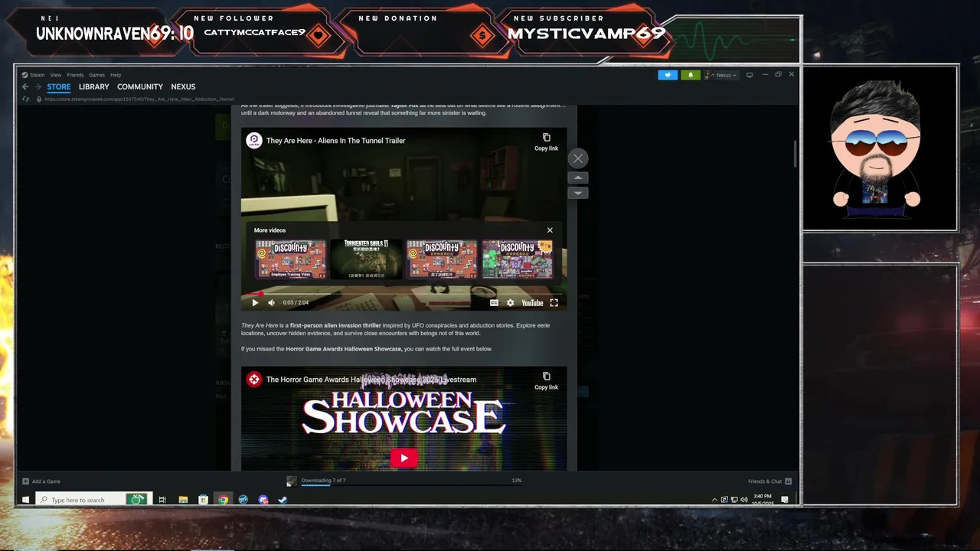Open Task View on taskbar
Viewport: 980px width, 551px height.
162,500
